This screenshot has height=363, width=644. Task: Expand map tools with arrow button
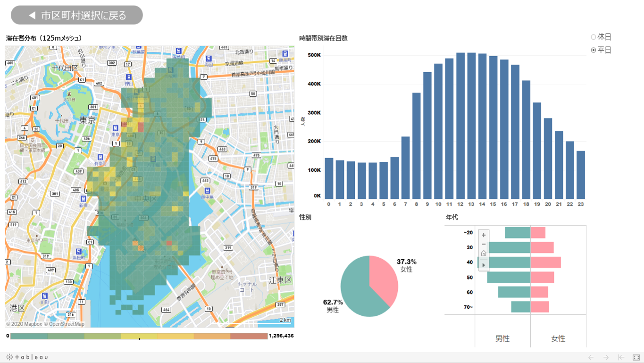click(484, 264)
